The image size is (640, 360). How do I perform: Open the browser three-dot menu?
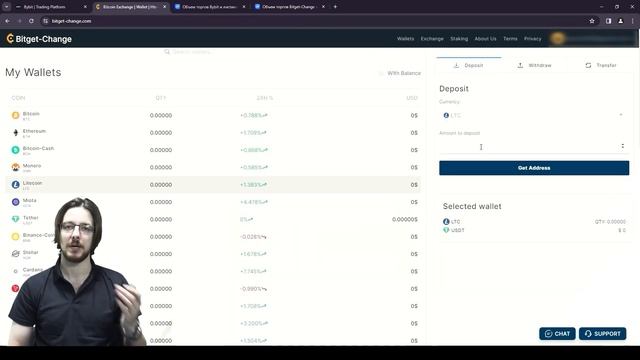pos(633,21)
